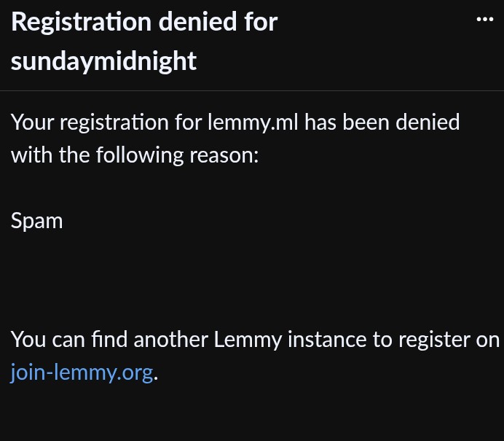
Task: Click the divider line below the heading
Action: click(252, 90)
